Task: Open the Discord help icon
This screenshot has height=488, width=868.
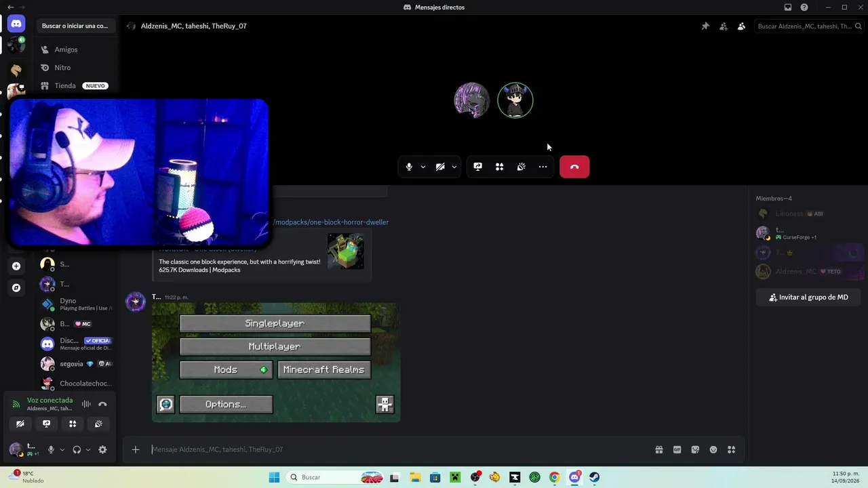Action: click(x=804, y=7)
